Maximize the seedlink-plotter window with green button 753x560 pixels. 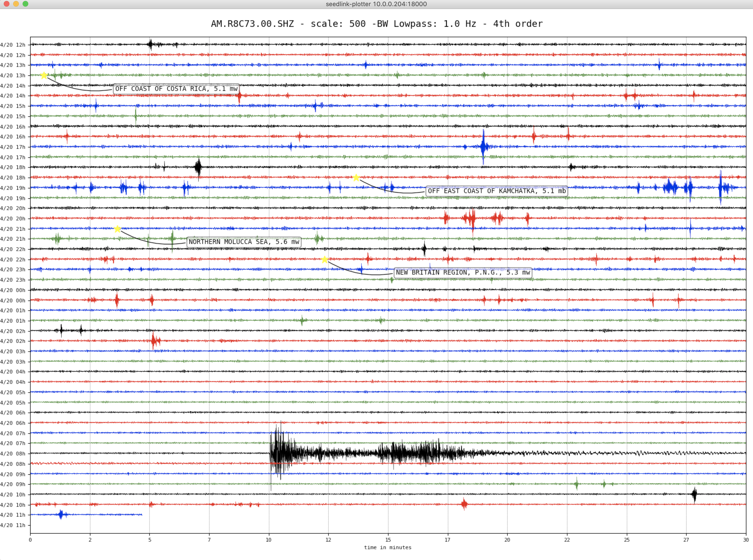tap(25, 4)
